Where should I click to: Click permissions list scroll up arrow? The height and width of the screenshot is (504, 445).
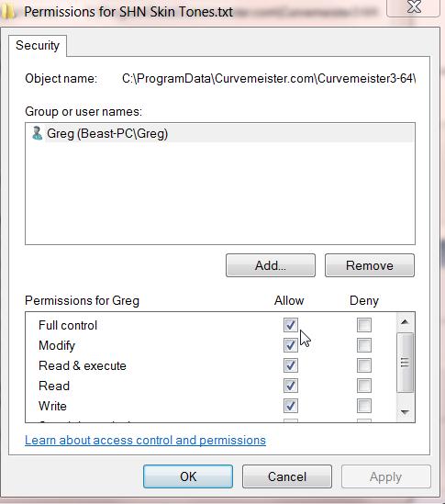point(405,321)
